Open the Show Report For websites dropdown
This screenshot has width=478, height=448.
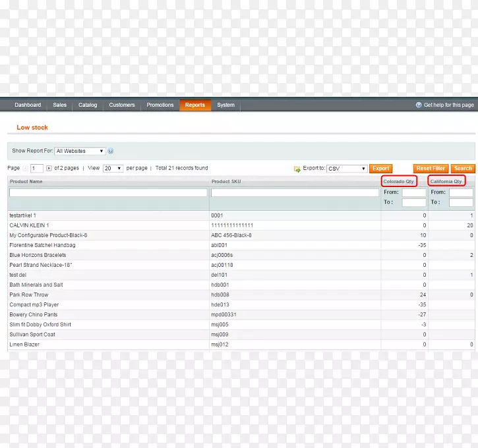(80, 151)
